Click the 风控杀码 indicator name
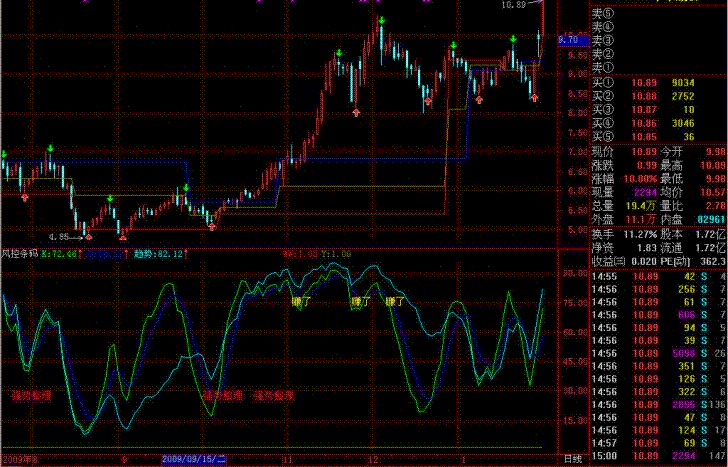Image resolution: width=728 pixels, height=467 pixels. (20, 254)
